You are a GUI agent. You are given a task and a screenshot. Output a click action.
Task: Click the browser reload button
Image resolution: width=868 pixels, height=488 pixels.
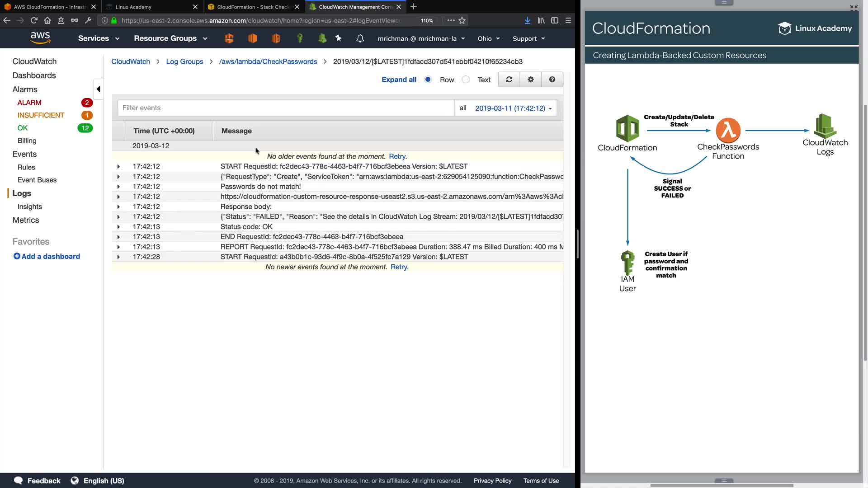tap(34, 20)
